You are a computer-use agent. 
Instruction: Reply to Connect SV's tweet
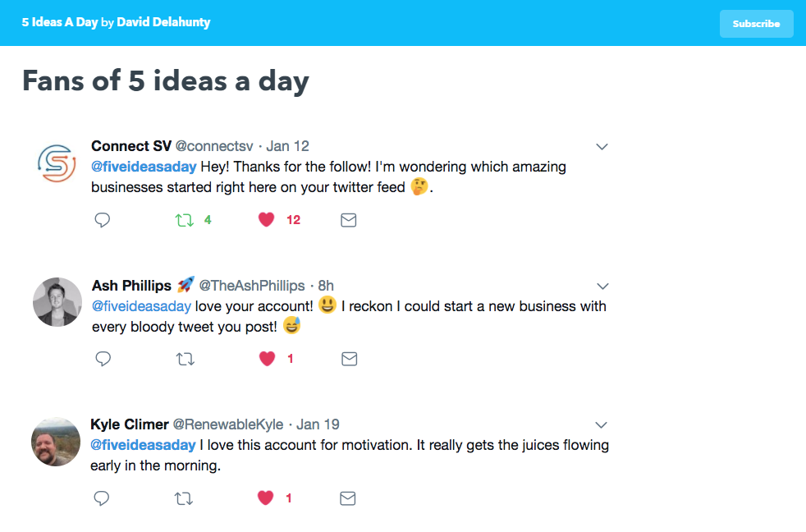(x=102, y=219)
